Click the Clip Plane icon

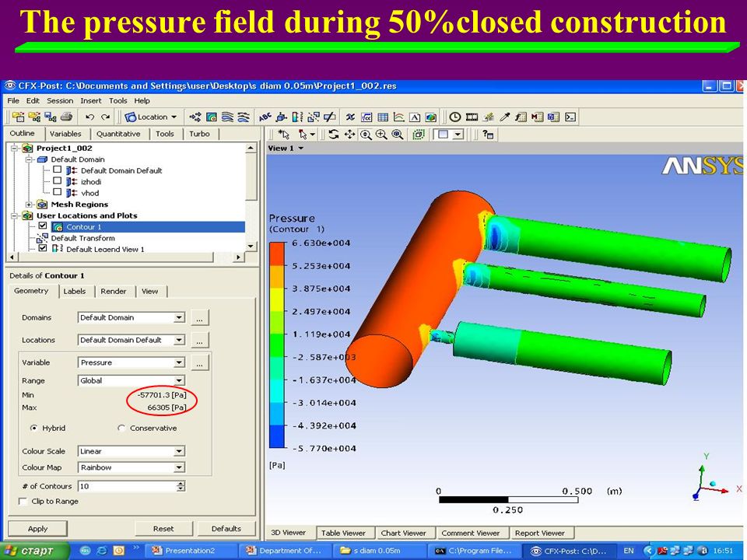(330, 117)
